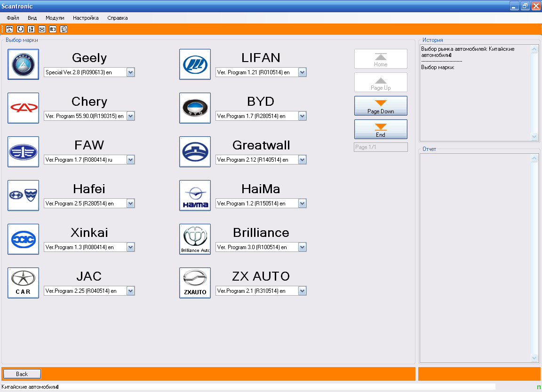Select the BYD brand logo
542x392 pixels.
(x=195, y=108)
